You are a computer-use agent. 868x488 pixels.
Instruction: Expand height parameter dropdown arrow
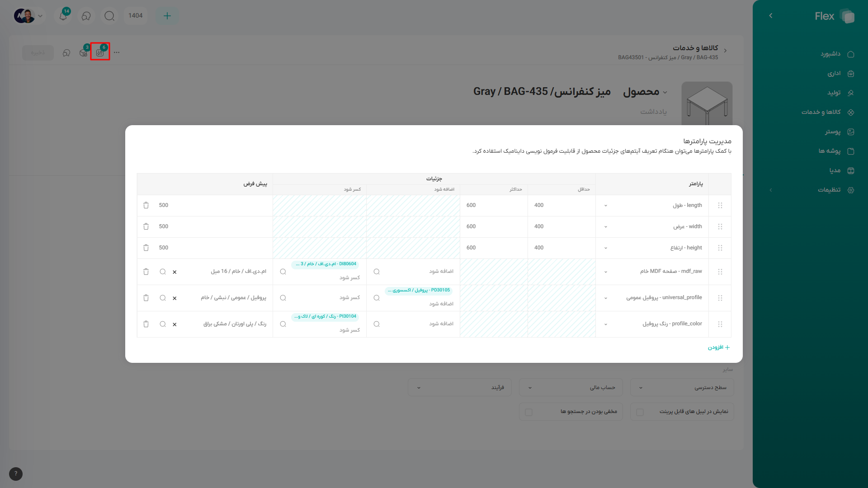[606, 248]
